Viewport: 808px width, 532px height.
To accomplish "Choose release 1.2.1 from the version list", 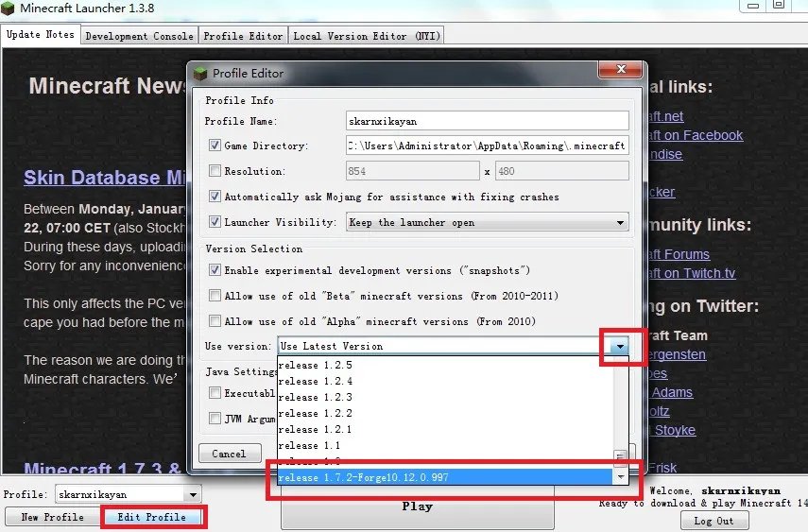I will pos(445,429).
